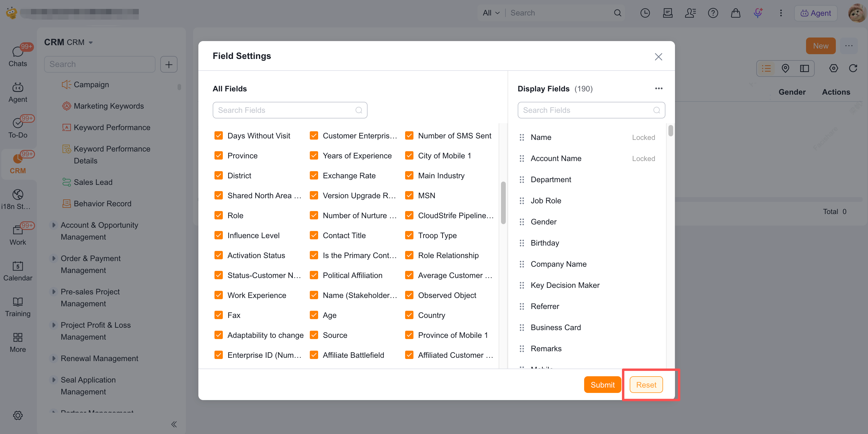Click the microphone voice icon
The width and height of the screenshot is (868, 434).
[x=758, y=13]
